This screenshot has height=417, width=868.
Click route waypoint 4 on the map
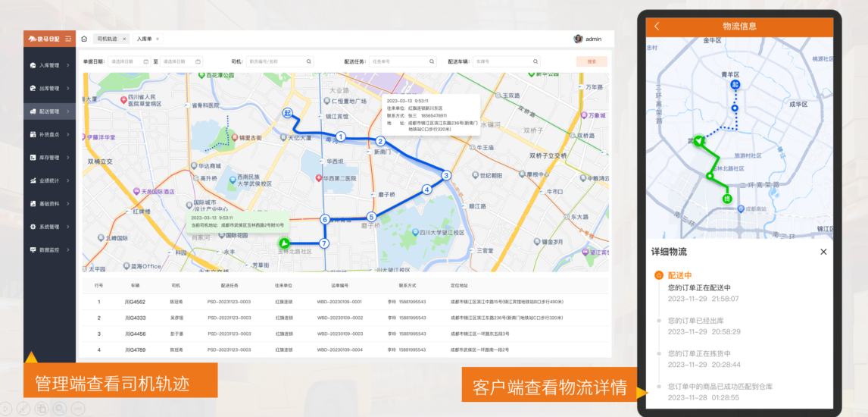pos(426,190)
